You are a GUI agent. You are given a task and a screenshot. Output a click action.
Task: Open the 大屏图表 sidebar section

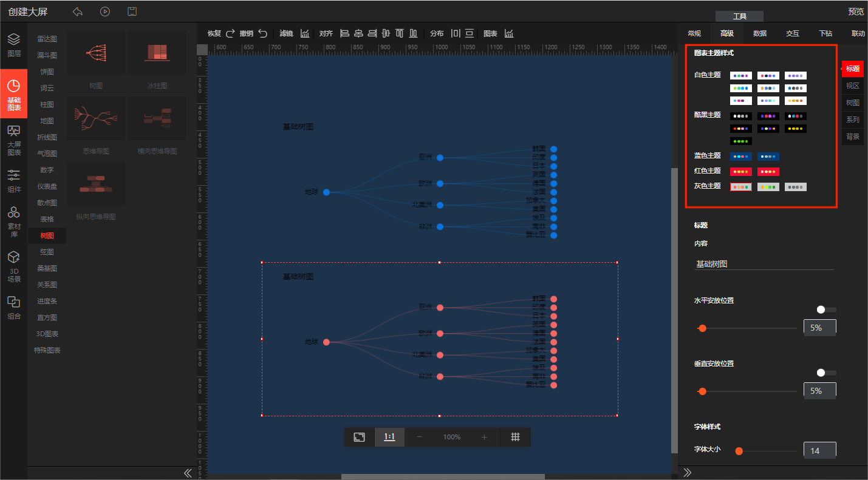point(13,140)
